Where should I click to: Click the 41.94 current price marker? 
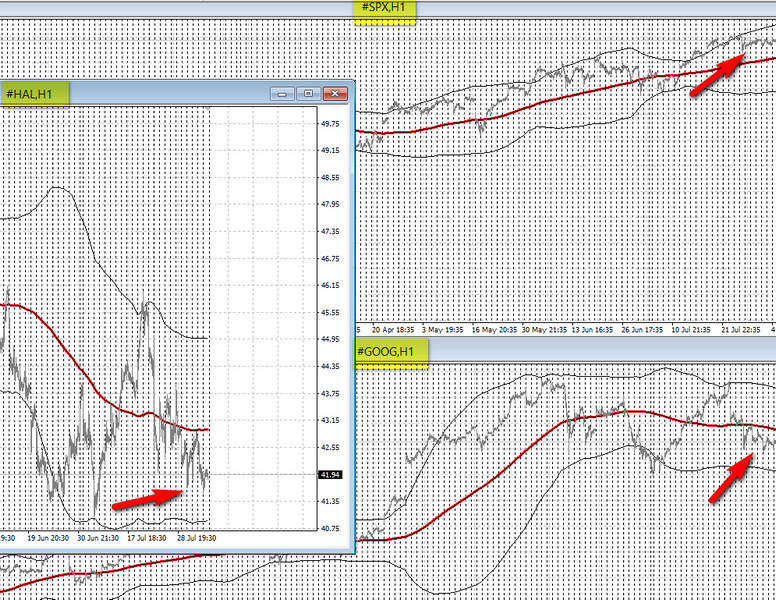pyautogui.click(x=330, y=475)
